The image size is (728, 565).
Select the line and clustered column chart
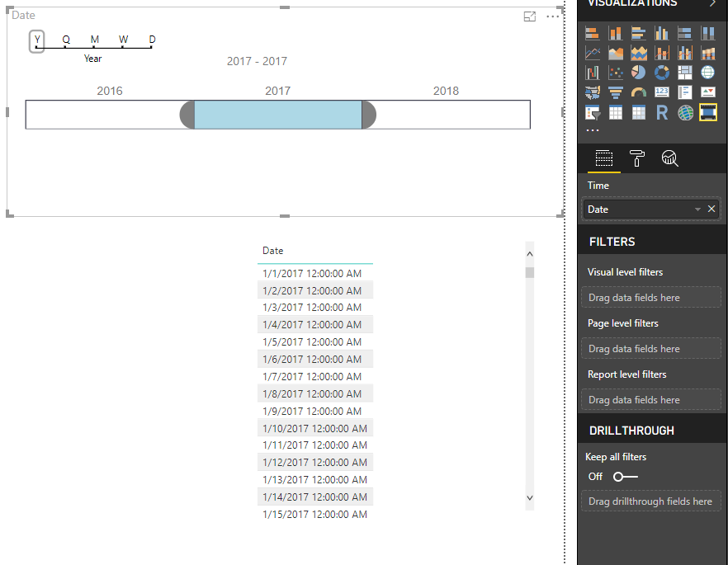click(685, 53)
